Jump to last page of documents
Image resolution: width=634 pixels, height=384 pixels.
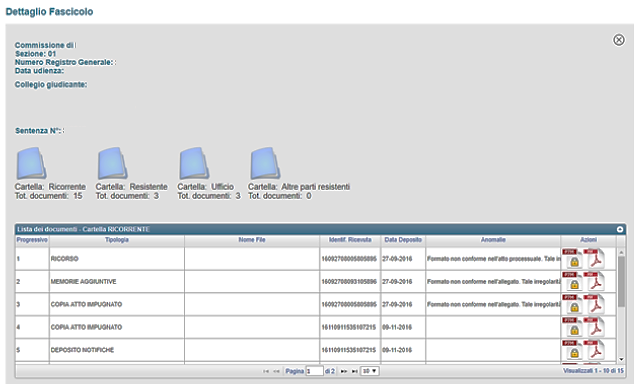click(355, 371)
